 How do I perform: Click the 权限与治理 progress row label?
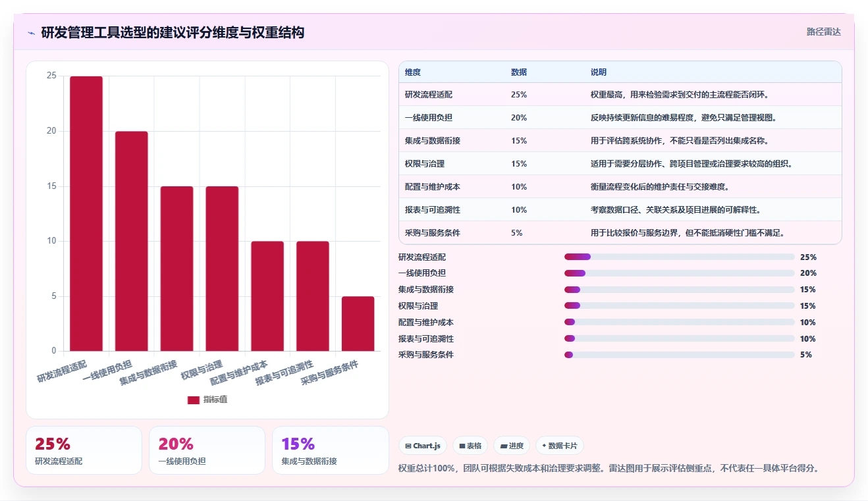point(418,306)
